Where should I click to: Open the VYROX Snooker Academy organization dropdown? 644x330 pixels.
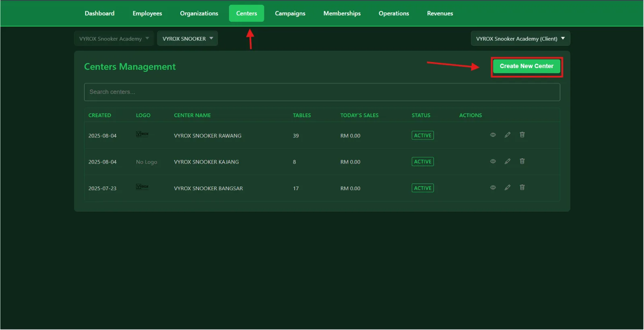pos(114,39)
